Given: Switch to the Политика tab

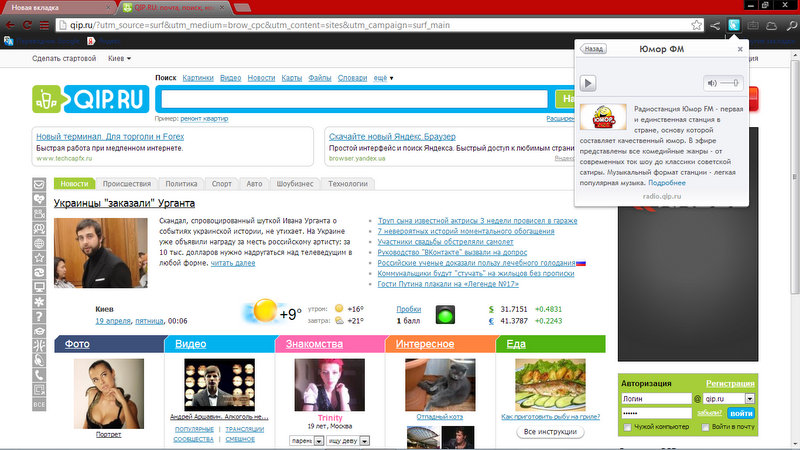Looking at the screenshot, I should [x=181, y=184].
